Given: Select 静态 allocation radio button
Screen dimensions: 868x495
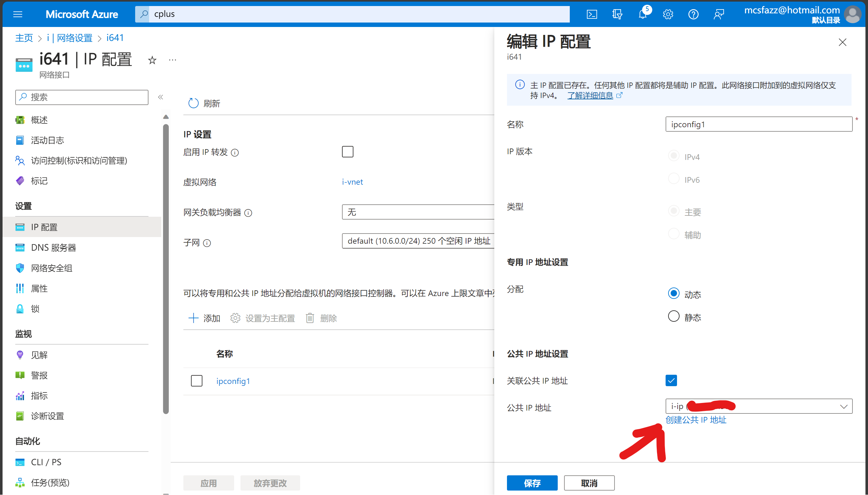Looking at the screenshot, I should pyautogui.click(x=674, y=317).
